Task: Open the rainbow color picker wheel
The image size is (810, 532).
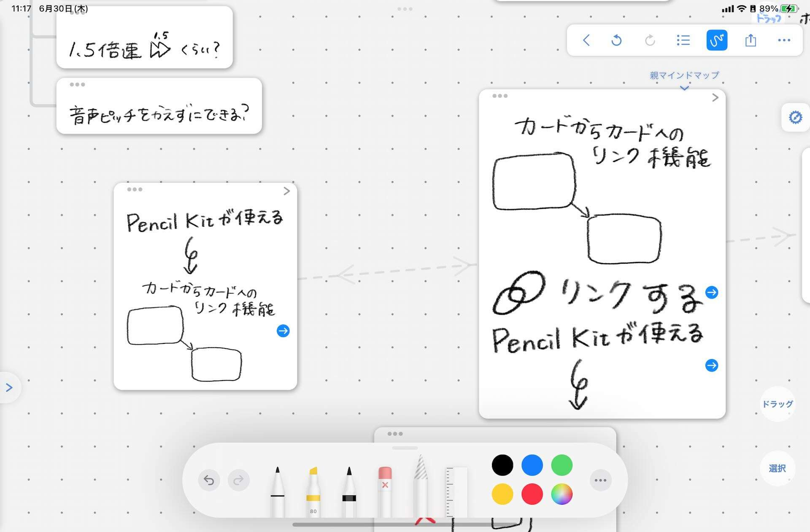Action: click(562, 494)
